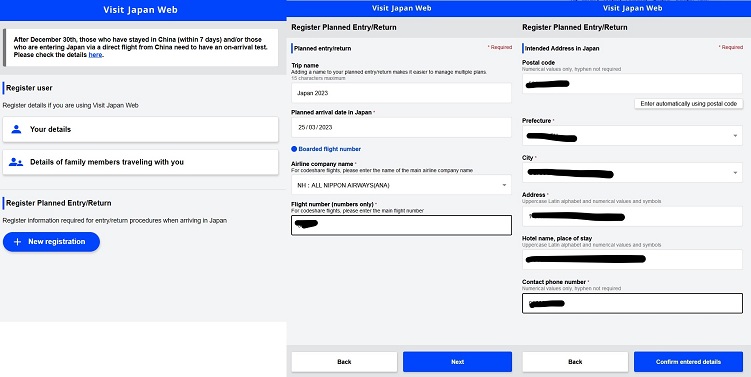Click Enter automatically using postal code

pyautogui.click(x=689, y=104)
